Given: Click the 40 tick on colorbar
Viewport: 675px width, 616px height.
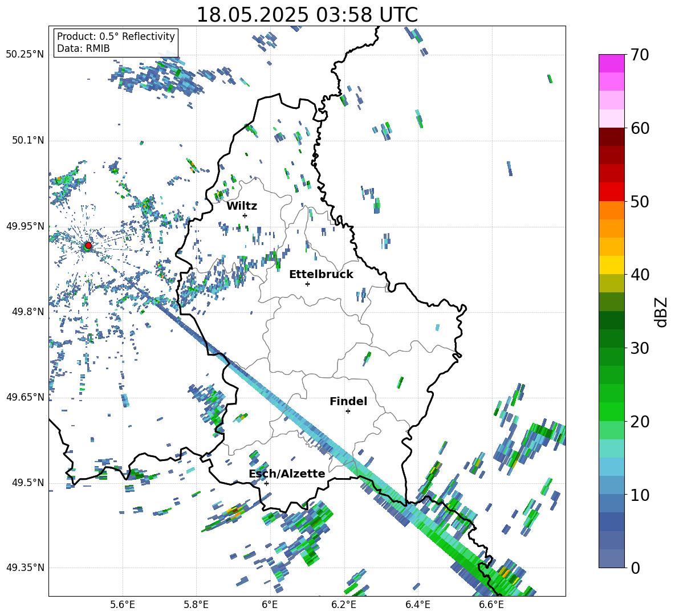Looking at the screenshot, I should (x=640, y=275).
